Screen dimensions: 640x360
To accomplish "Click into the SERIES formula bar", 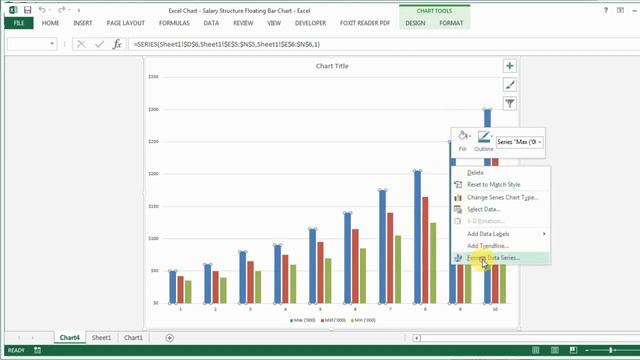I will (384, 44).
